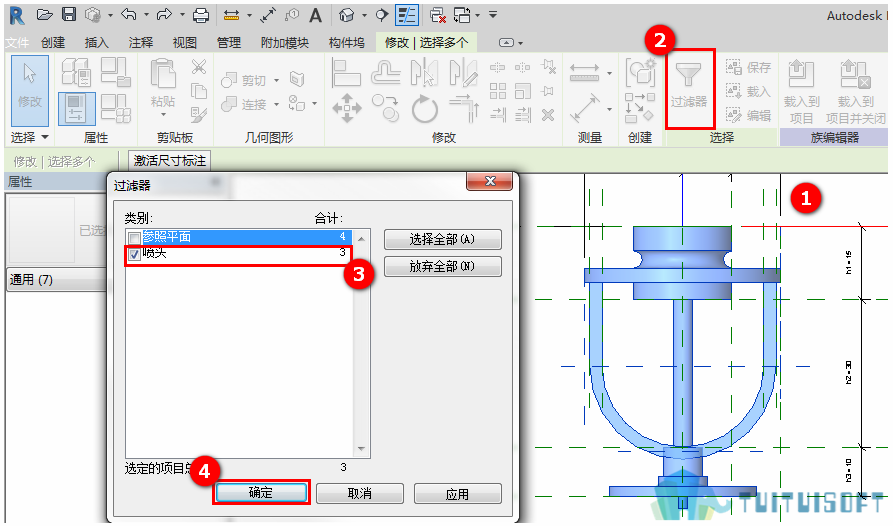Switch to the 管理 ribbon tab

point(229,43)
